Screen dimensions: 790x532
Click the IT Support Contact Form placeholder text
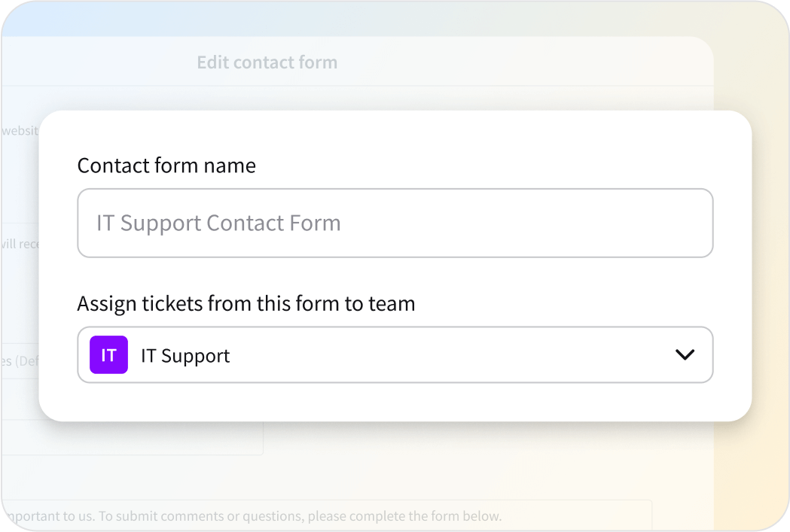[218, 223]
